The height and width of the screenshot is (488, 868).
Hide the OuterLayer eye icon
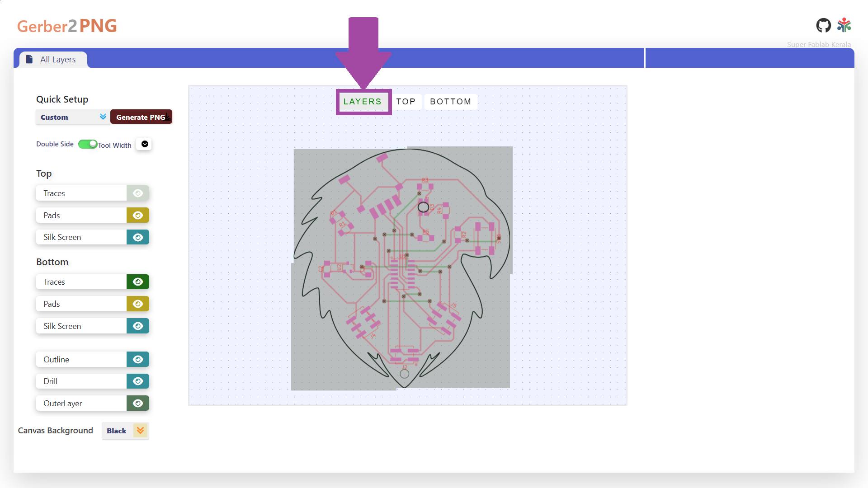[x=138, y=404]
